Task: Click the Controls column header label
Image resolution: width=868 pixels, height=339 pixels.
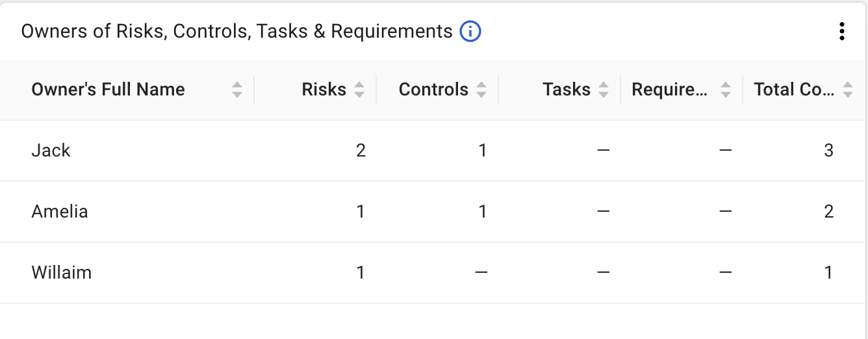Action: 433,90
